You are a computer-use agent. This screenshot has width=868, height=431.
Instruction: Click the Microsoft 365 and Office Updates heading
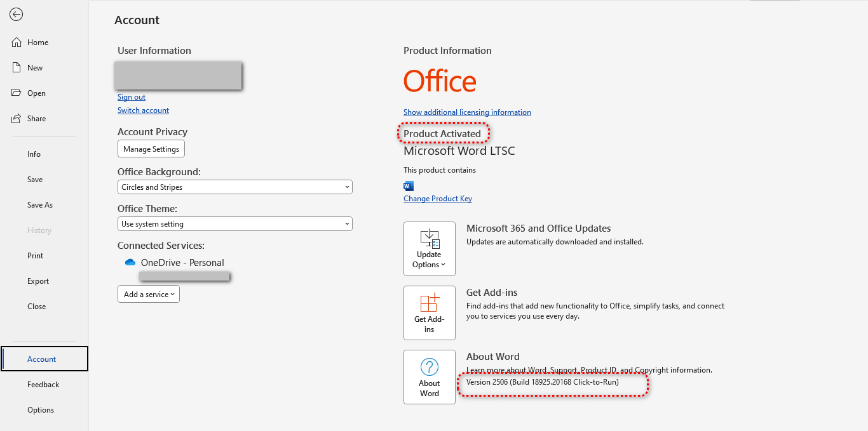[x=539, y=229]
